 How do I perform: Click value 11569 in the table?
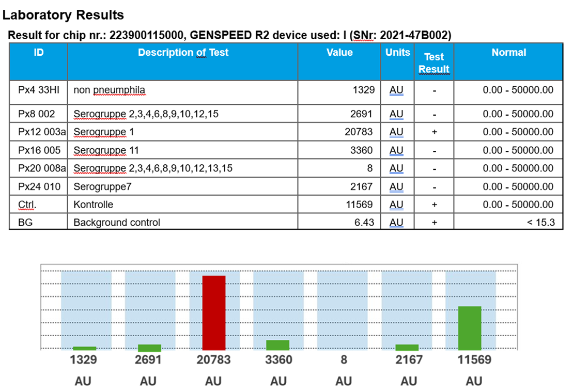tap(359, 205)
